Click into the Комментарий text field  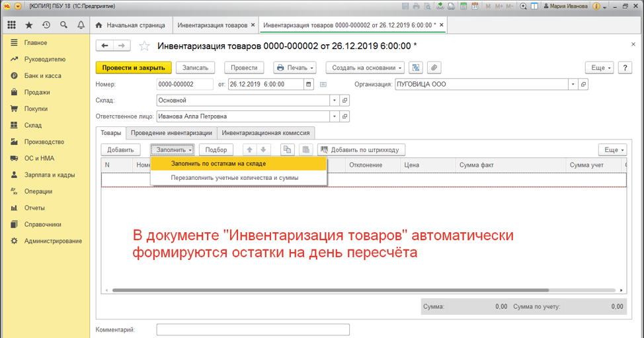point(253,329)
